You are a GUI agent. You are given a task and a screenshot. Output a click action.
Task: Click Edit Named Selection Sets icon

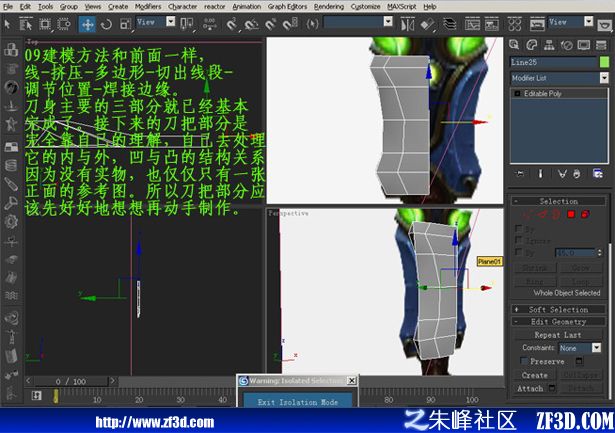(x=312, y=24)
